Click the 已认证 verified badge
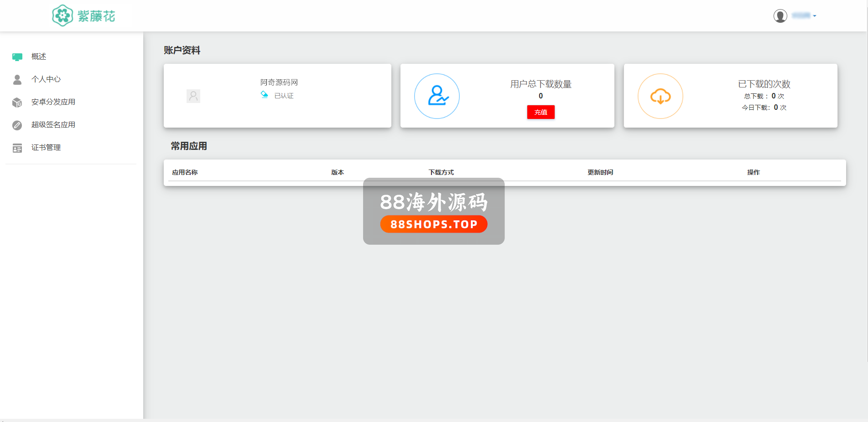868x422 pixels. pos(278,96)
